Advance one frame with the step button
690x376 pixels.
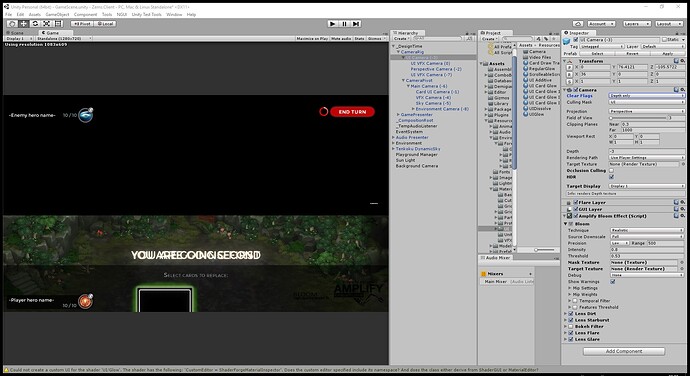coord(356,24)
